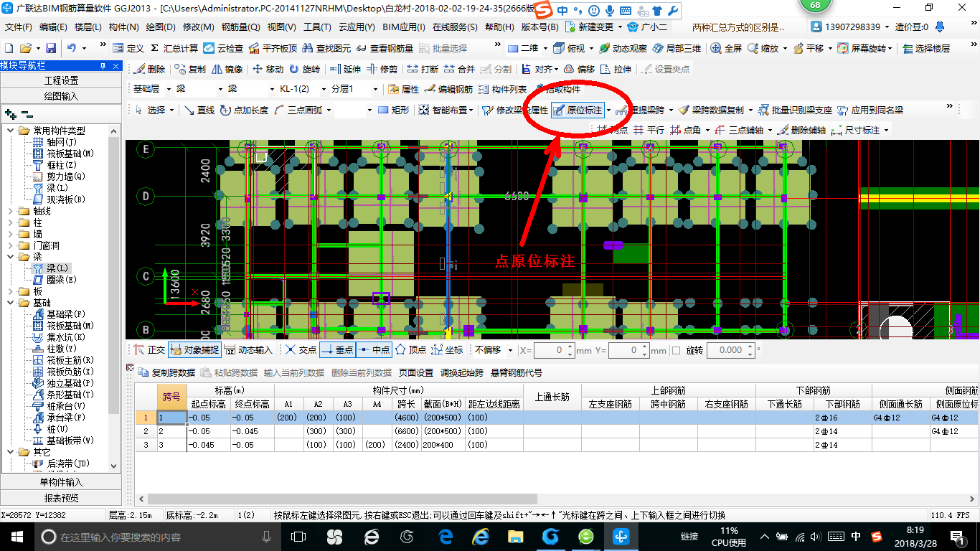Open the 视图(V) menu
Screen dimensions: 980x551
pos(281,27)
